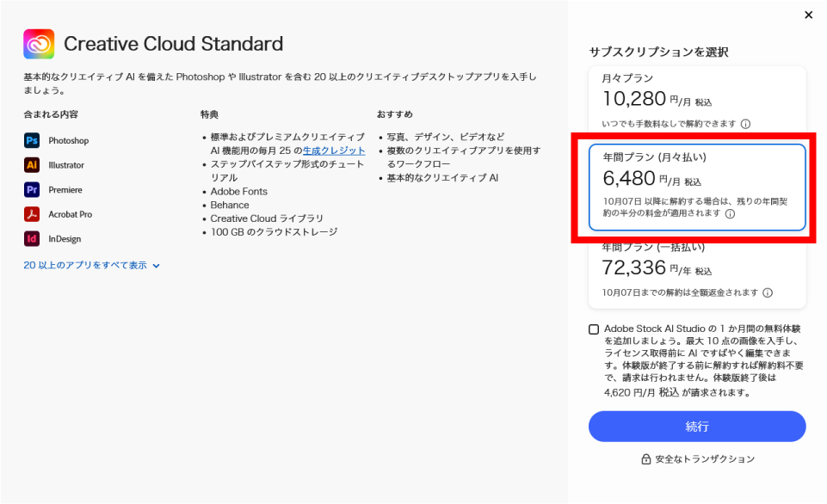The image size is (827, 504).
Task: Click the 含まれる内容 column heading
Action: point(51,114)
